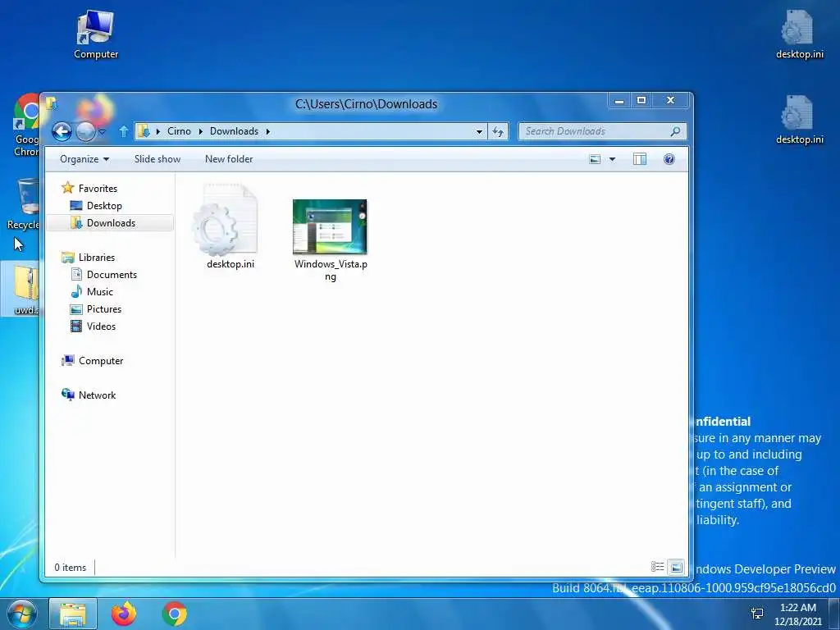Select Downloads in Favorites list
840x630 pixels.
(111, 223)
